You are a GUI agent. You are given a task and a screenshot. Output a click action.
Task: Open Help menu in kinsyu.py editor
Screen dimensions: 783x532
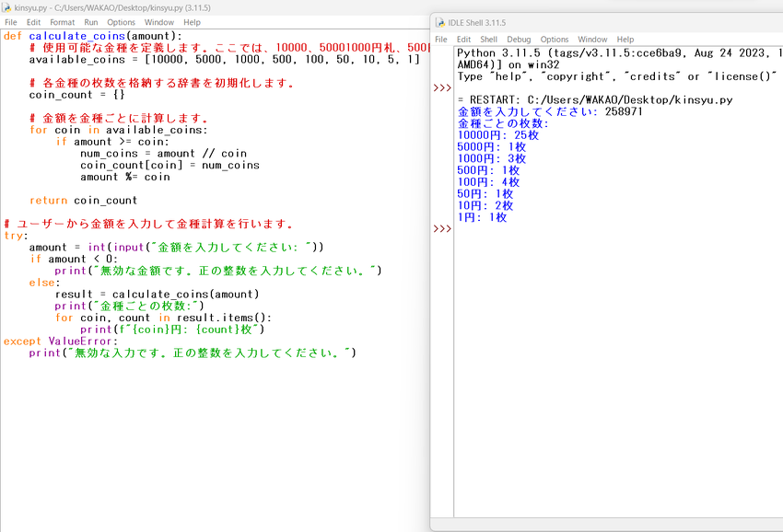coord(192,22)
